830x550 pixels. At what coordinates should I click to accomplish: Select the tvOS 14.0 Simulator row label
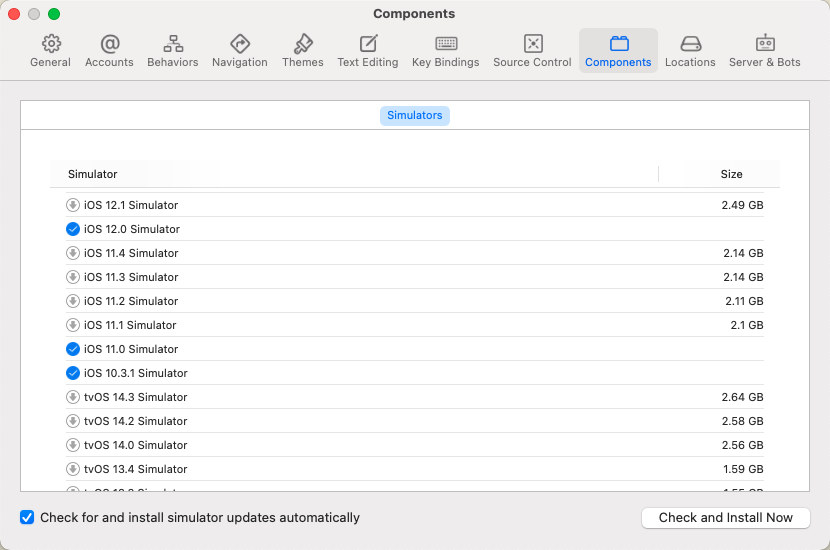(x=136, y=445)
